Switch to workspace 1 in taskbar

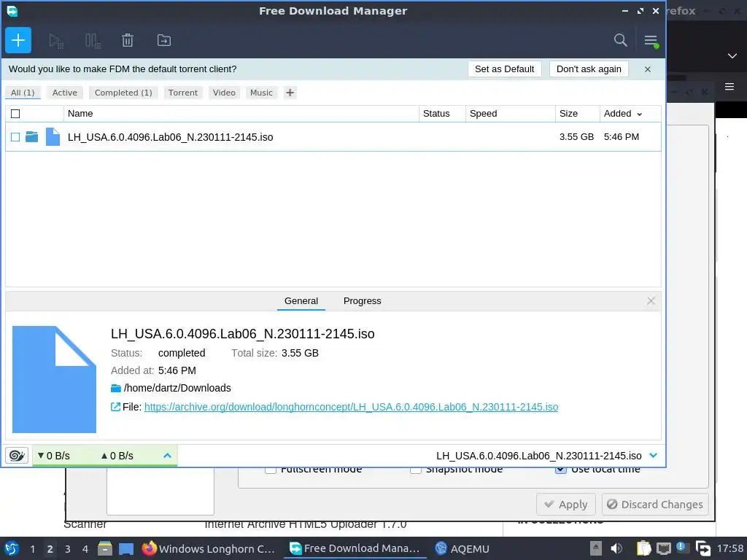coord(32,549)
